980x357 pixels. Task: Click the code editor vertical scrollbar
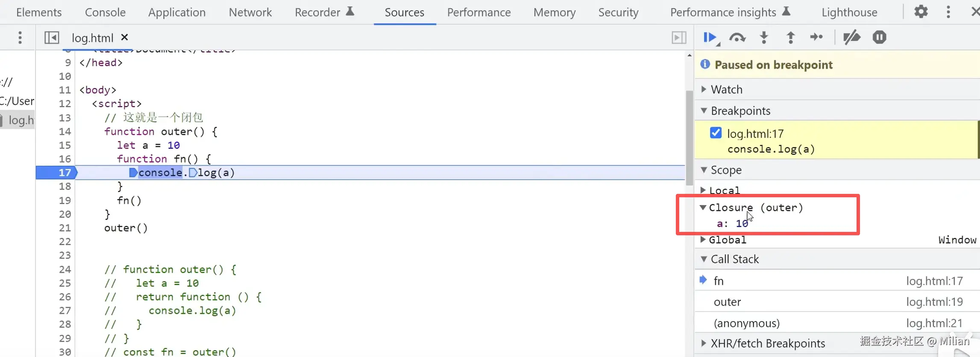coord(689,138)
